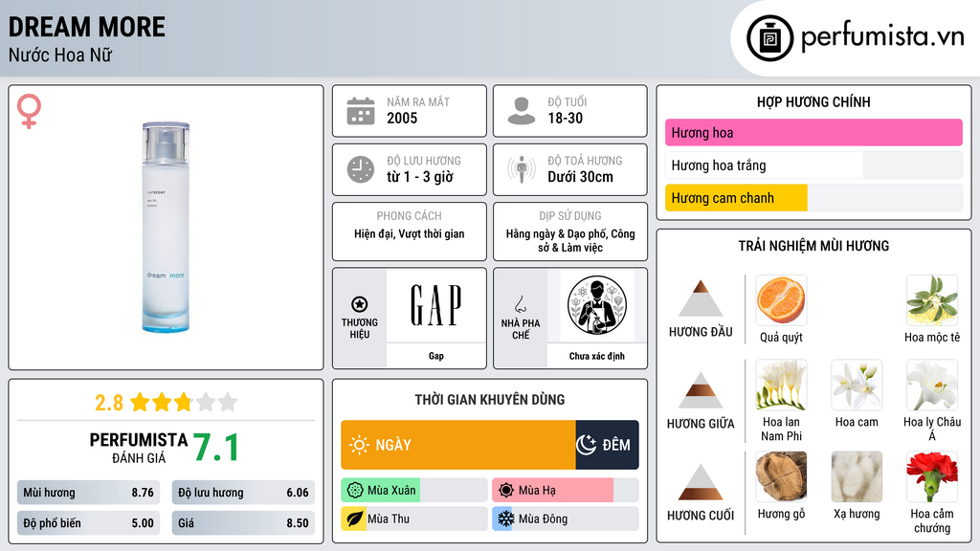Click the Giá 8.50 score bar

[x=243, y=523]
